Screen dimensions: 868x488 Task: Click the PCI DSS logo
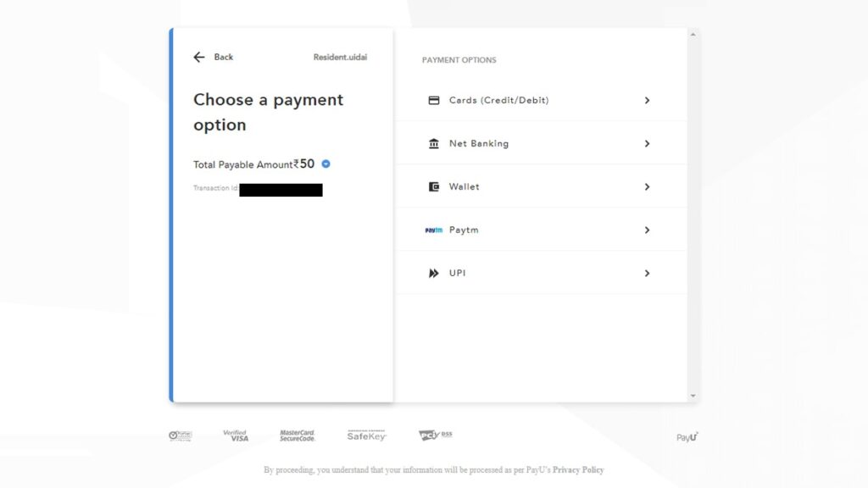436,435
